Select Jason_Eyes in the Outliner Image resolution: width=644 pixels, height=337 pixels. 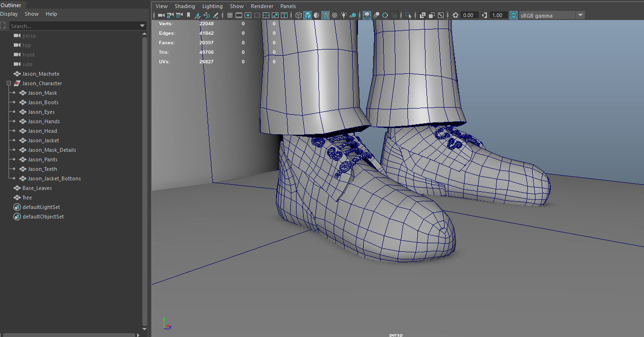[41, 112]
